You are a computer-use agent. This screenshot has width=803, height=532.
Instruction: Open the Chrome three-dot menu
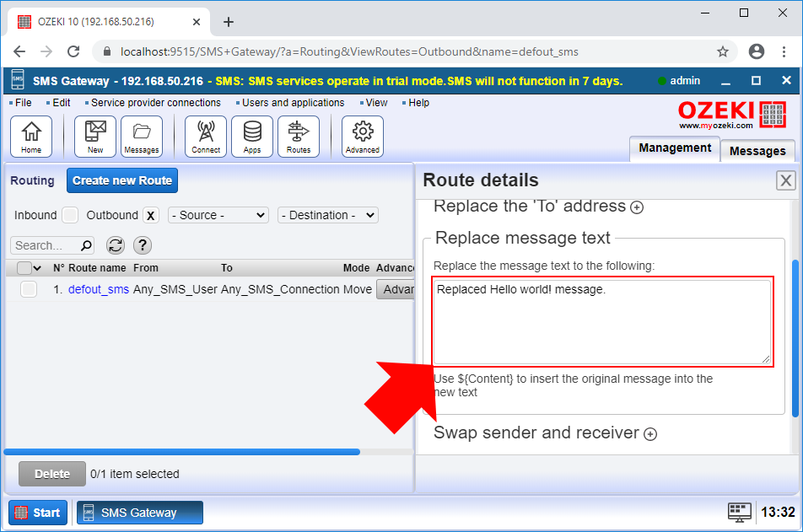point(784,51)
